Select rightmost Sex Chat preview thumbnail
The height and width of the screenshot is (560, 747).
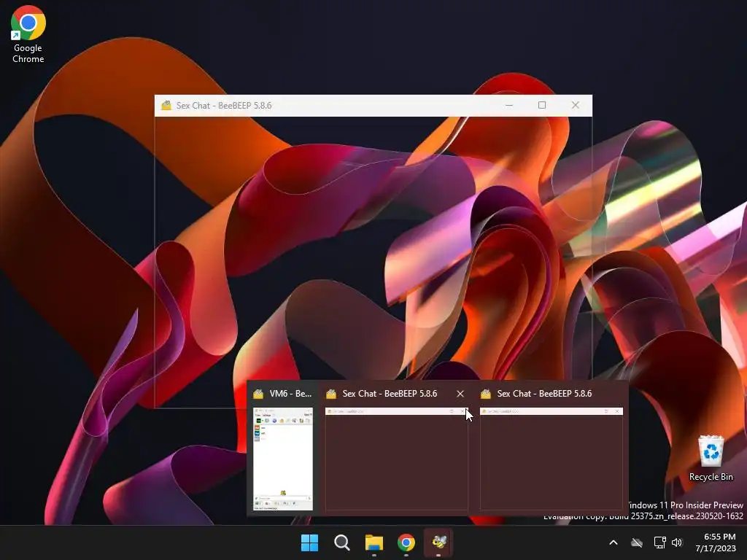point(551,459)
